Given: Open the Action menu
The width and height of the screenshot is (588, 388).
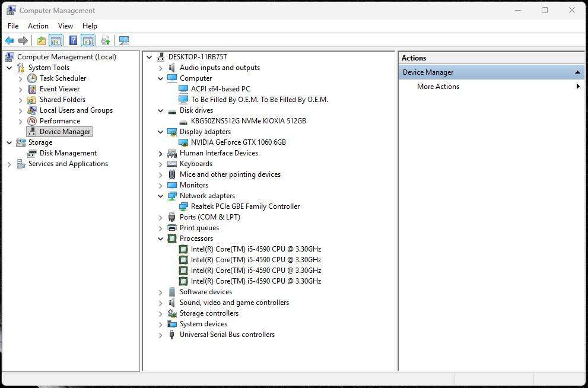Looking at the screenshot, I should 38,26.
